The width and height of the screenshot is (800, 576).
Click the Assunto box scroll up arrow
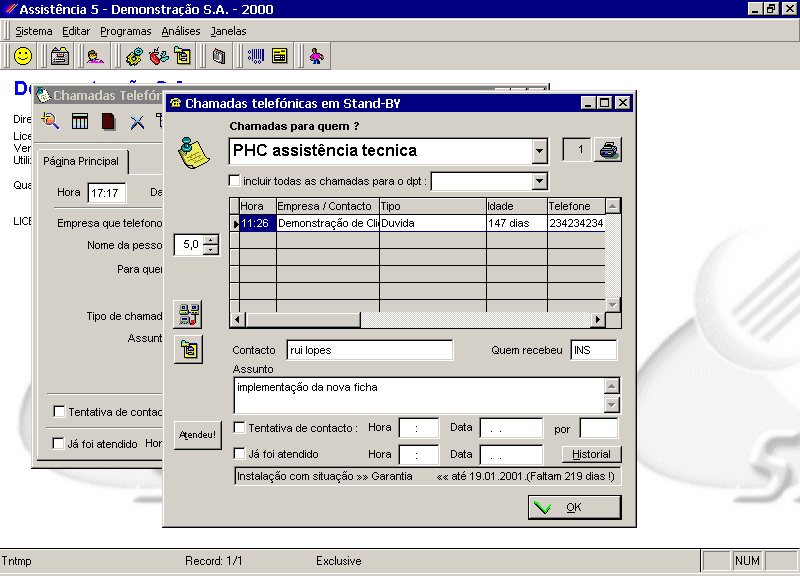(x=612, y=386)
